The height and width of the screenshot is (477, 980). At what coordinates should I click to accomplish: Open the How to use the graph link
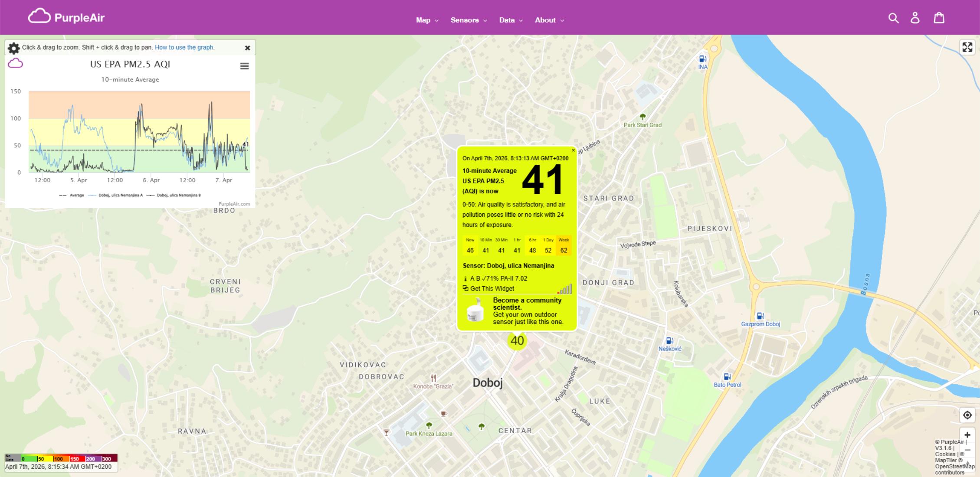tap(184, 47)
